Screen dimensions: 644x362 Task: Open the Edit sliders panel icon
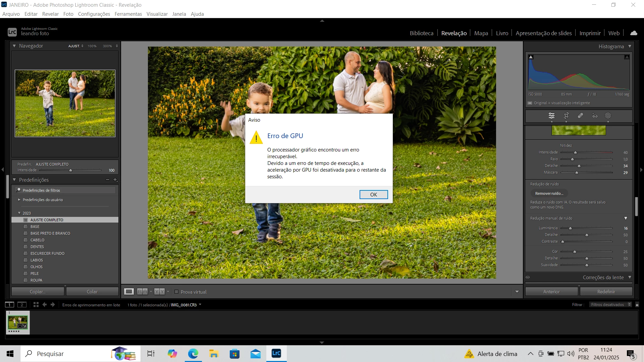551,116
